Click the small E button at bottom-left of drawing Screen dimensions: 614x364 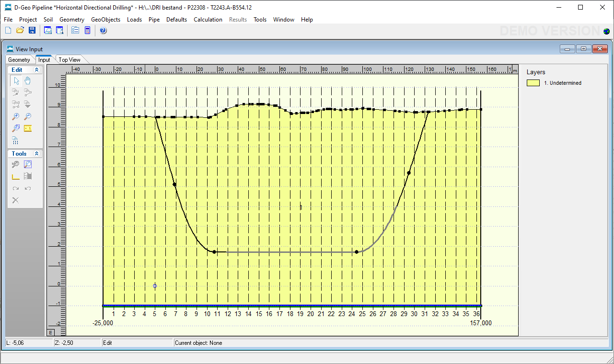coord(50,332)
